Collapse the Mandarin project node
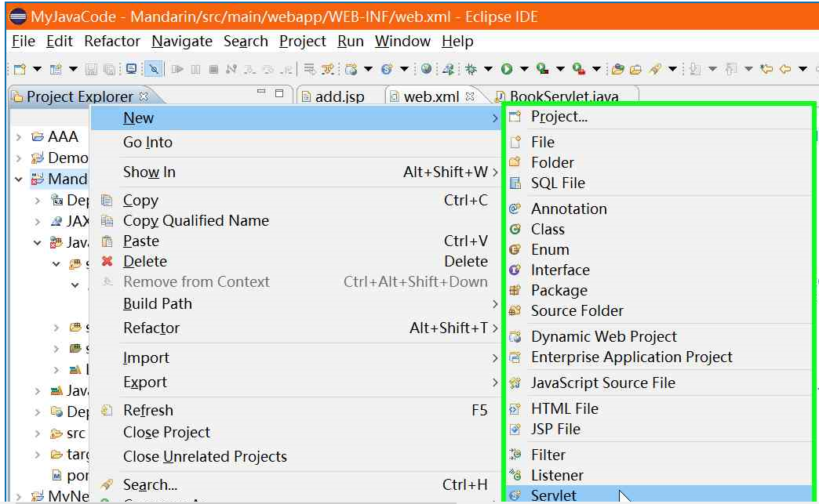Image resolution: width=819 pixels, height=504 pixels. [x=19, y=179]
